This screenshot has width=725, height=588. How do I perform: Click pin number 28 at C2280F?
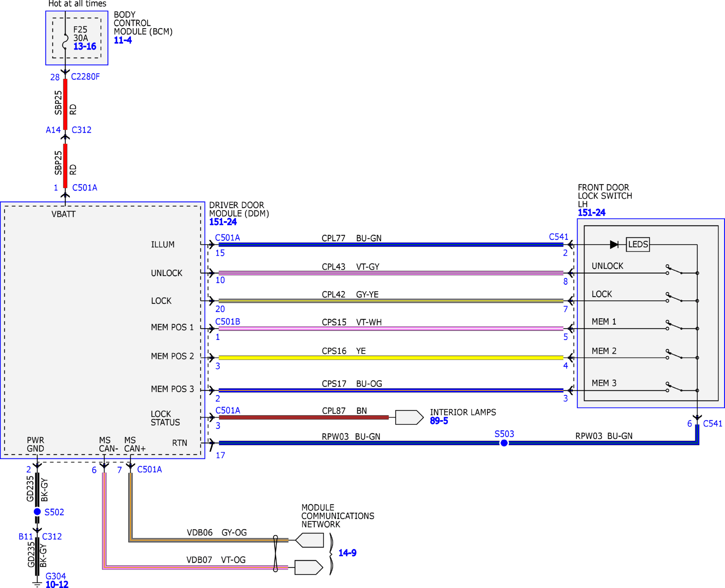coord(55,77)
